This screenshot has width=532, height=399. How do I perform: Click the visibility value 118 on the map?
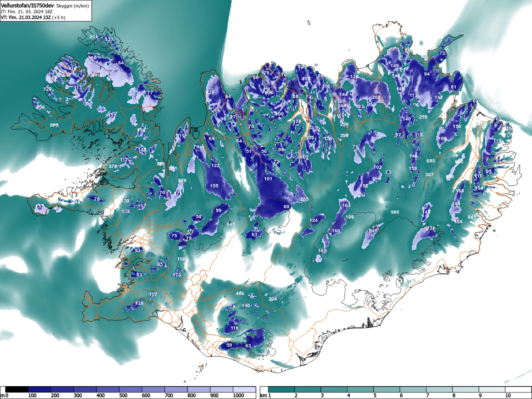click(234, 328)
